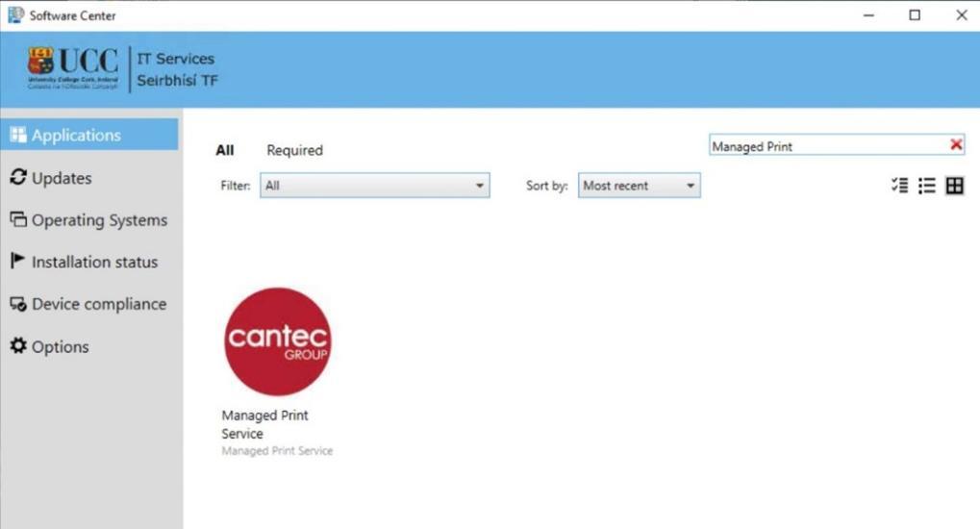Switch to list view
The height and width of the screenshot is (529, 980).
tap(927, 185)
